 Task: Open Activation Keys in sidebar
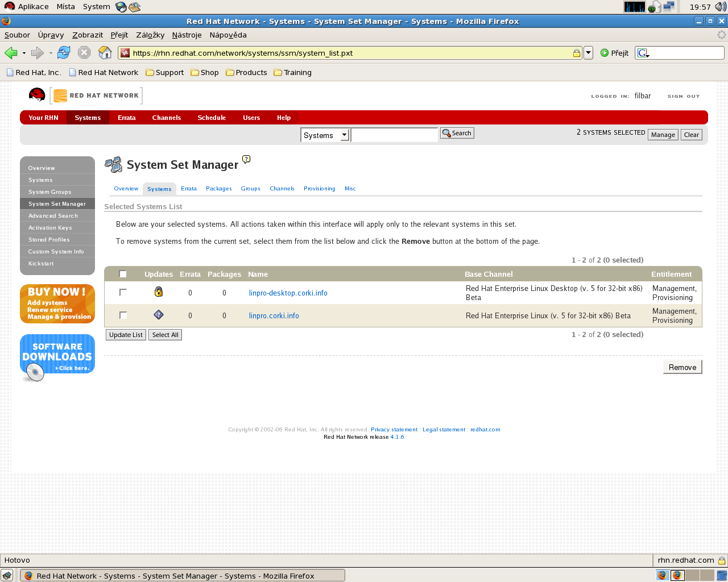[57, 228]
